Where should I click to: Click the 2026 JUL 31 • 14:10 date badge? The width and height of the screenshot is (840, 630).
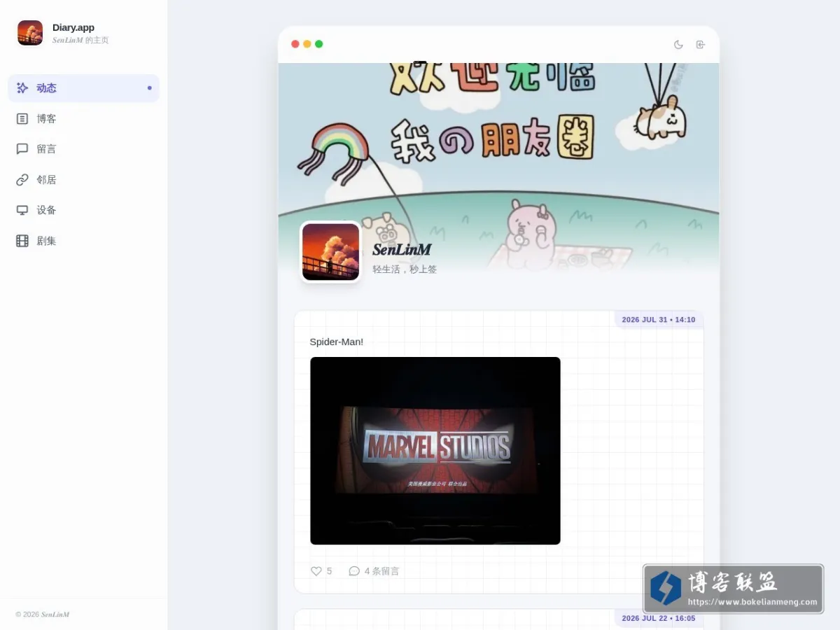(659, 320)
